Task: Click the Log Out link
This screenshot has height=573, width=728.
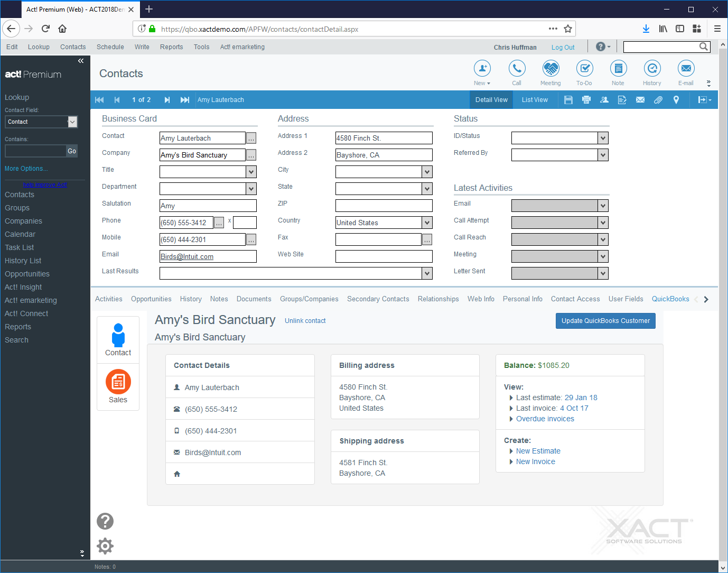Action: (563, 48)
